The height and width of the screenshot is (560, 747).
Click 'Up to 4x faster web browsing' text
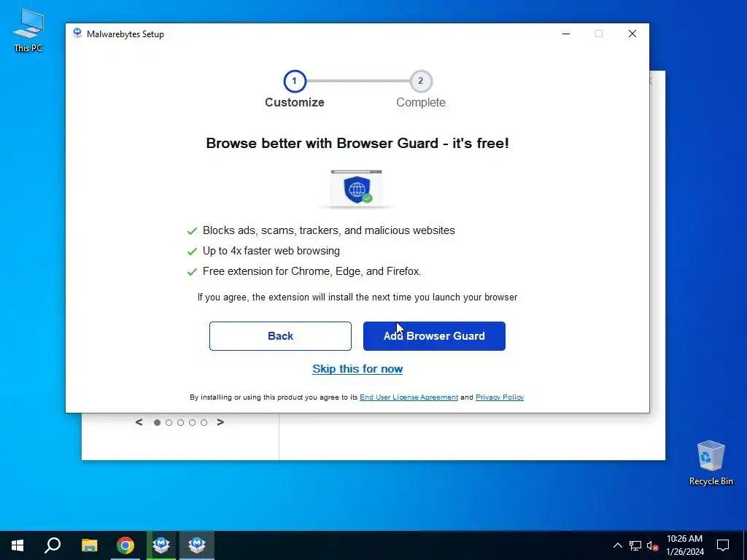tap(271, 251)
